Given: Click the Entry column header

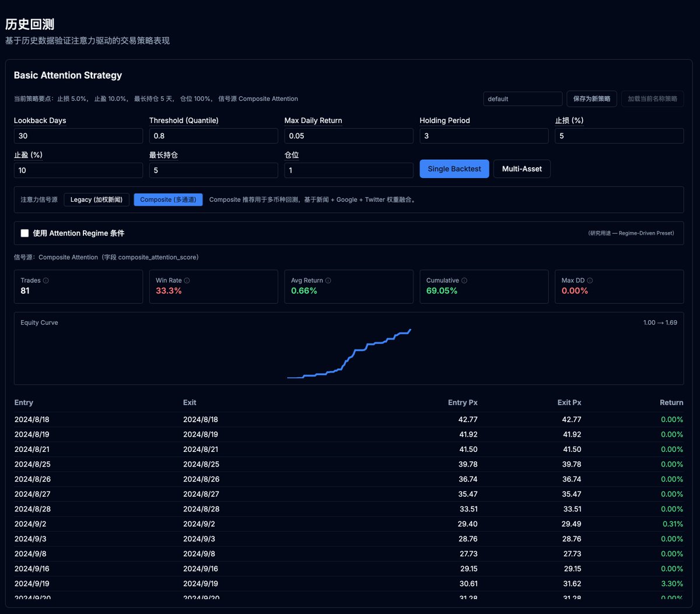Looking at the screenshot, I should [x=24, y=402].
